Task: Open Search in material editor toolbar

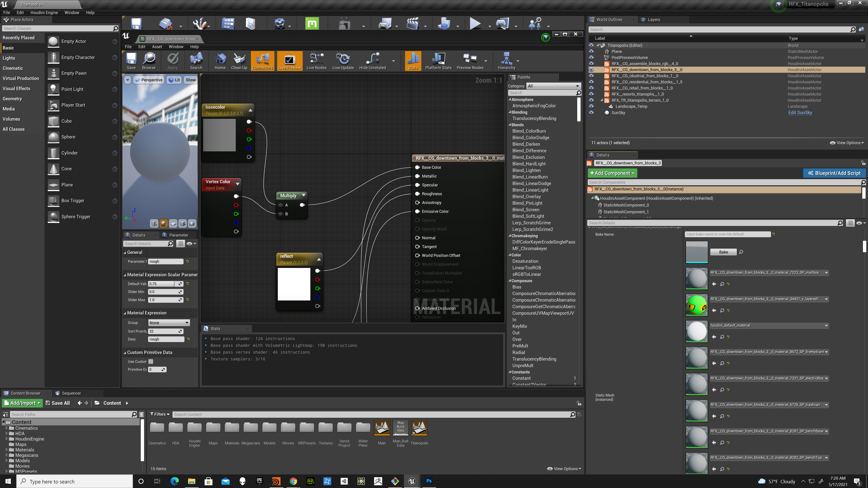Action: click(196, 61)
